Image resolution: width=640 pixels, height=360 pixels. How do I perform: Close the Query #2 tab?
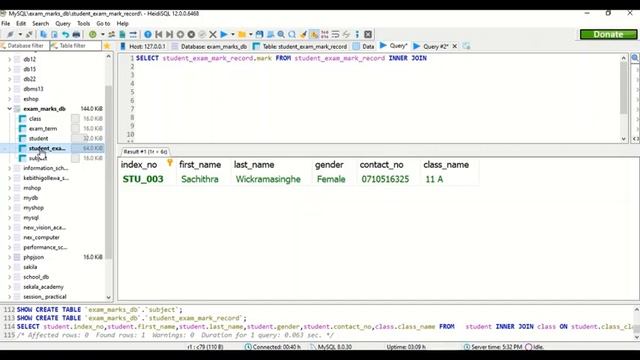(455, 46)
